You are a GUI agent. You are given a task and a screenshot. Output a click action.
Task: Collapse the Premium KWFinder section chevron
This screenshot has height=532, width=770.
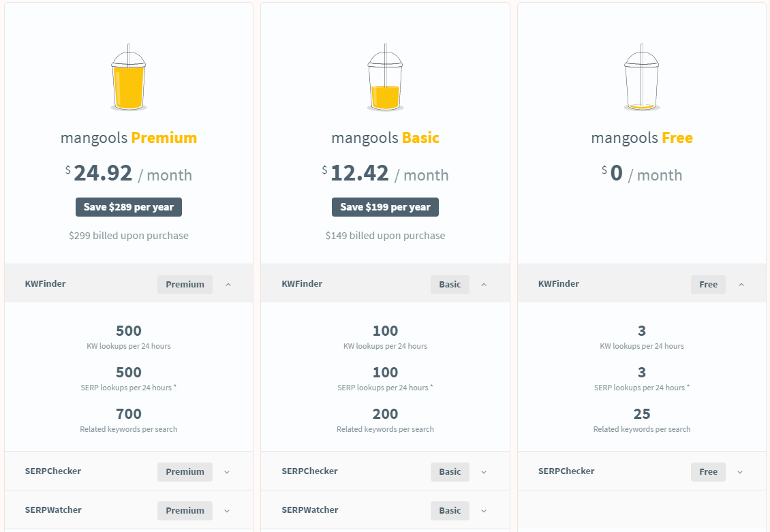[228, 285]
